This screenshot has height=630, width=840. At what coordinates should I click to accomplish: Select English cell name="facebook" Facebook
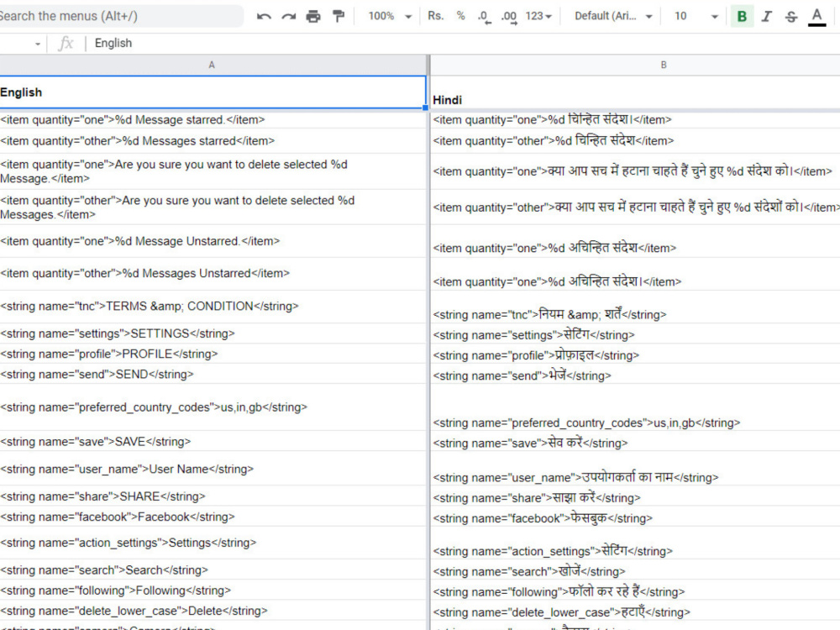pos(213,517)
